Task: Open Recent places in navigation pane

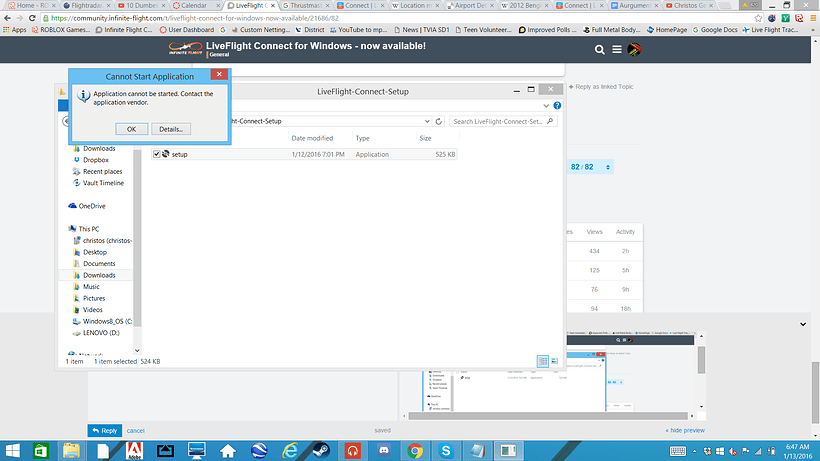Action: (102, 171)
